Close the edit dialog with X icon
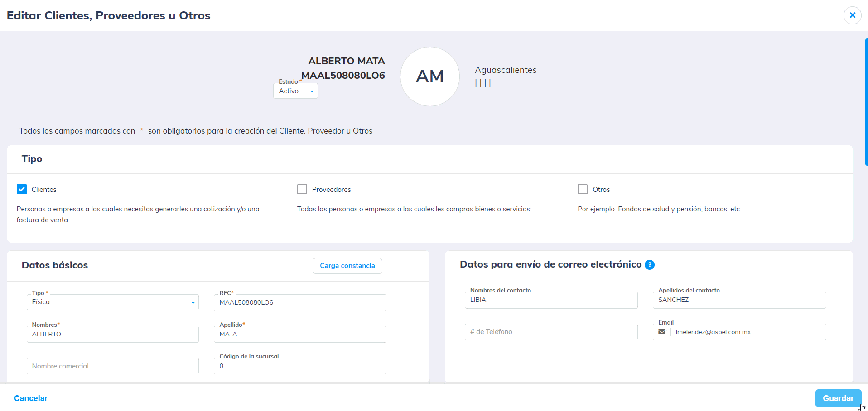The height and width of the screenshot is (411, 868). point(852,15)
